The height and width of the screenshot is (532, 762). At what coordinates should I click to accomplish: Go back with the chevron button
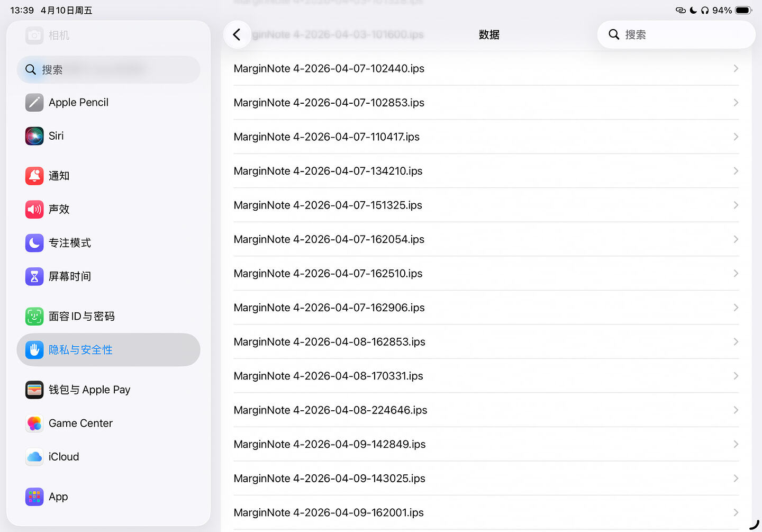[237, 35]
